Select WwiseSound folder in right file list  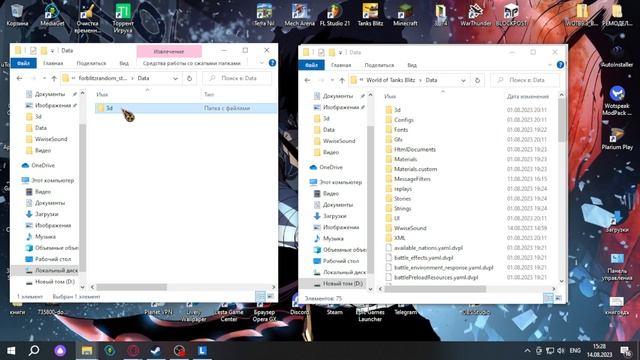(x=410, y=228)
